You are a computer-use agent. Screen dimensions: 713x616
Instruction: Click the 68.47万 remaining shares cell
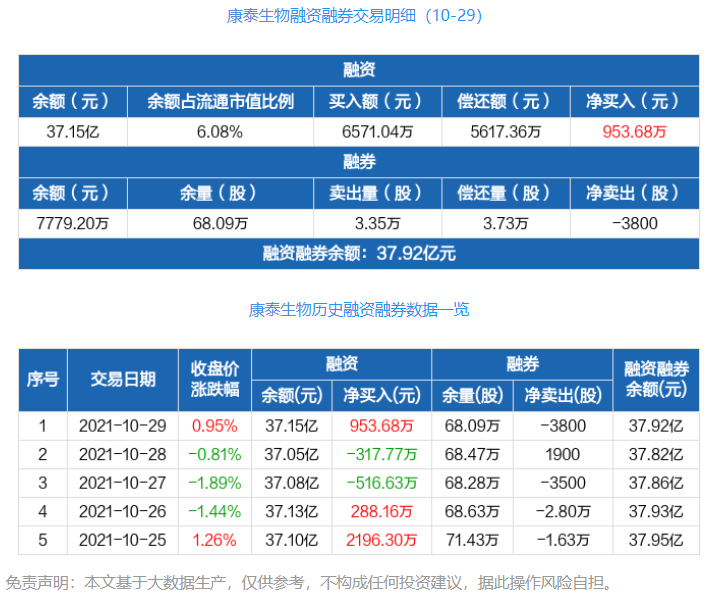tap(472, 454)
